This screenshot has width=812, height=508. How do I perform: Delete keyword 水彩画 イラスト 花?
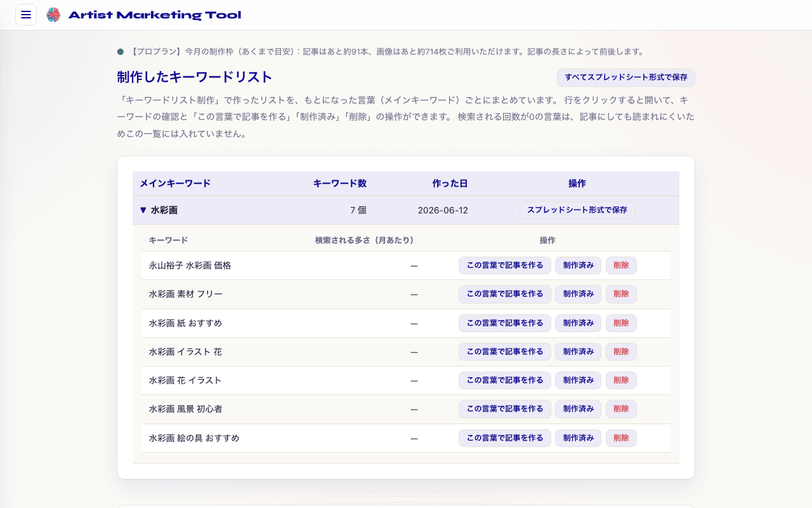[x=621, y=352]
